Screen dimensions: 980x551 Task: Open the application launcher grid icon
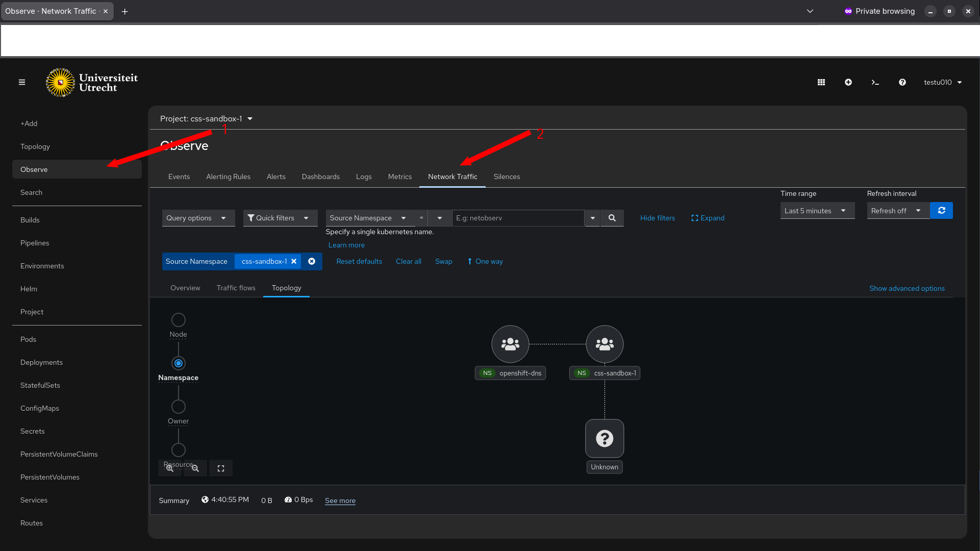[821, 82]
